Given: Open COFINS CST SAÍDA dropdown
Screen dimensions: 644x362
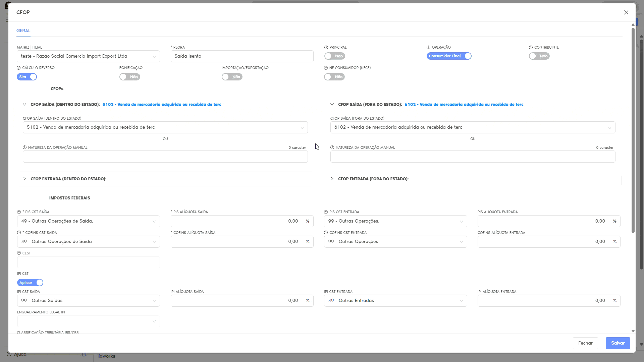Looking at the screenshot, I should click(88, 242).
